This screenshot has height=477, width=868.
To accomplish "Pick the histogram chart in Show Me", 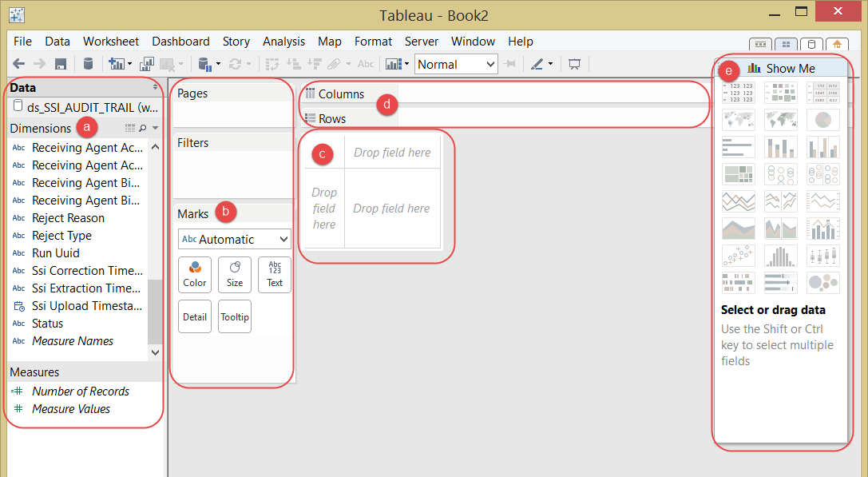I will [780, 256].
